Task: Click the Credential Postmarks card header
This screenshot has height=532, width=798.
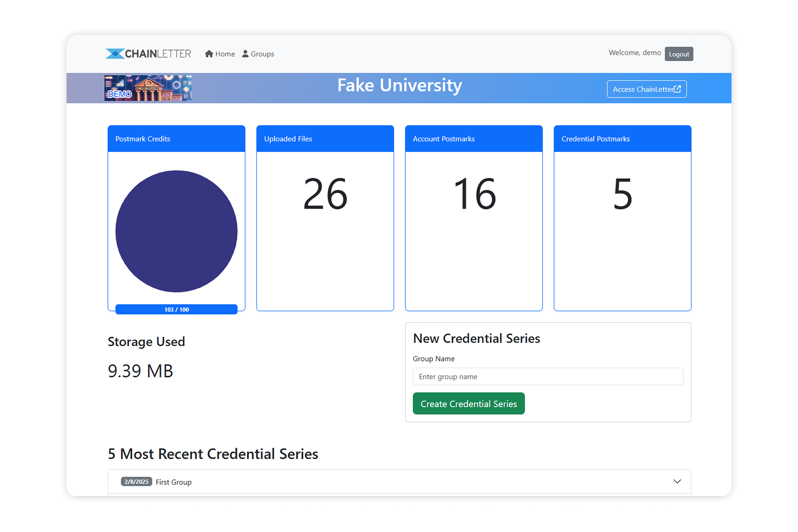Action: pyautogui.click(x=622, y=139)
